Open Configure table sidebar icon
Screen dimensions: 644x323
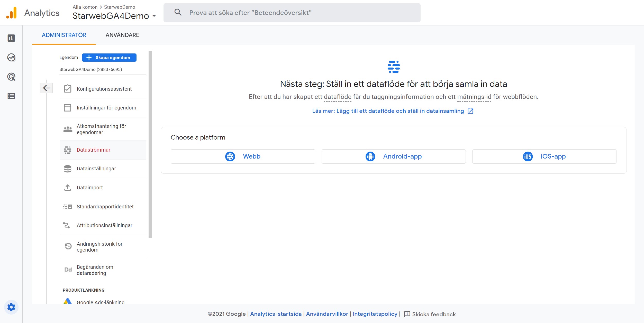pyautogui.click(x=11, y=96)
